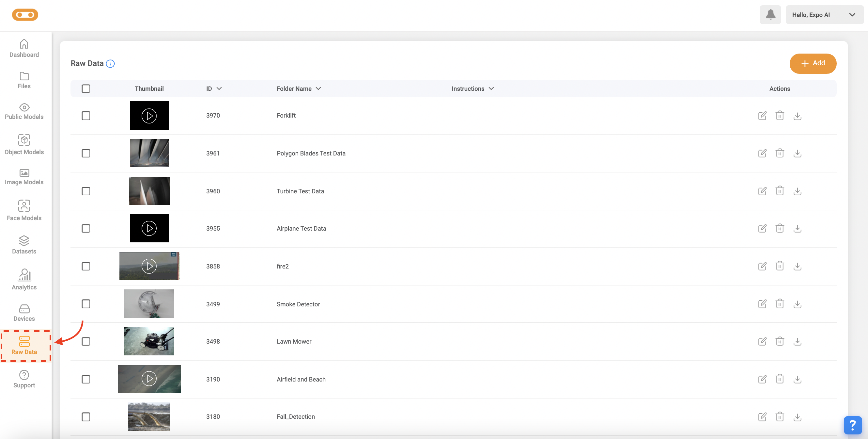
Task: Open the Hello, Expo AI user menu
Action: tap(824, 15)
